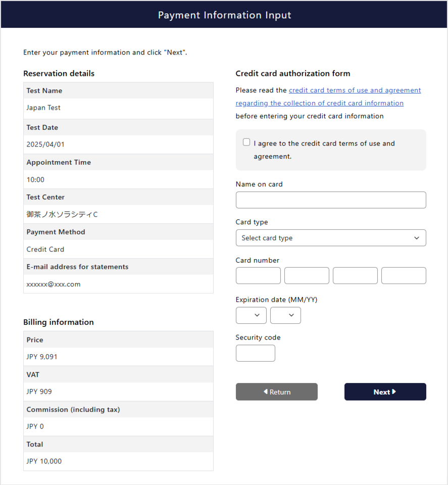Open the Card type dropdown
Screen dimensions: 448x485
point(331,237)
